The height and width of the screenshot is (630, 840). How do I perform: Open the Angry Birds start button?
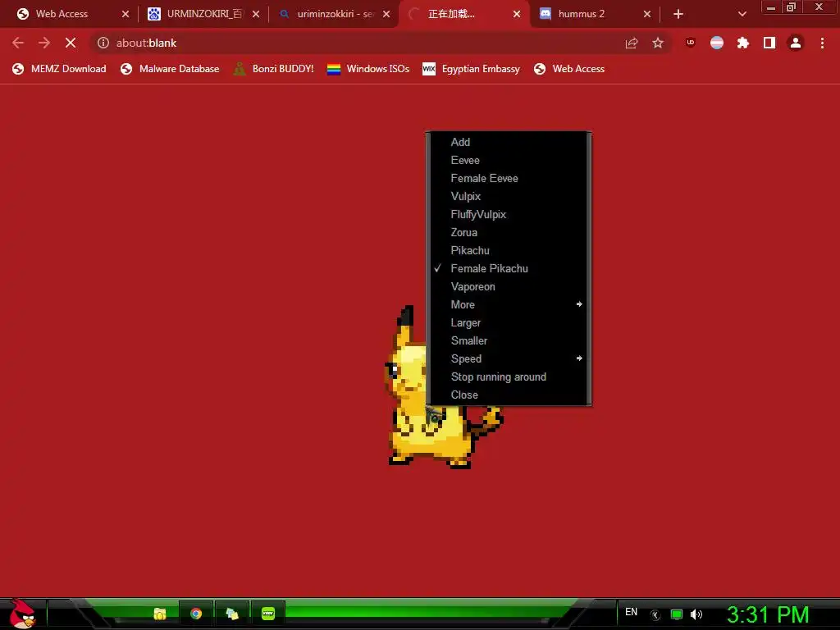22,614
